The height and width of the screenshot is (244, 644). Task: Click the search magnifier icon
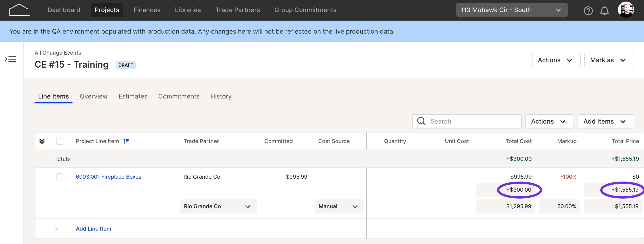click(x=421, y=121)
